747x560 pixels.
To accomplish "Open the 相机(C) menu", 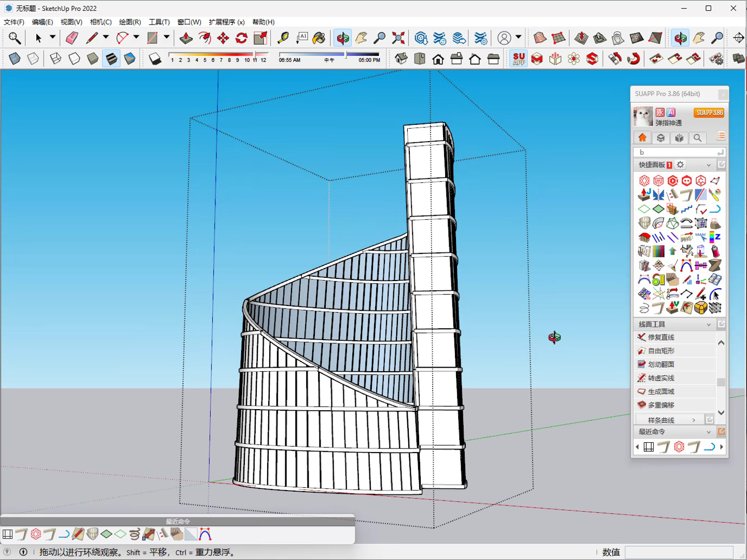I will click(x=101, y=22).
